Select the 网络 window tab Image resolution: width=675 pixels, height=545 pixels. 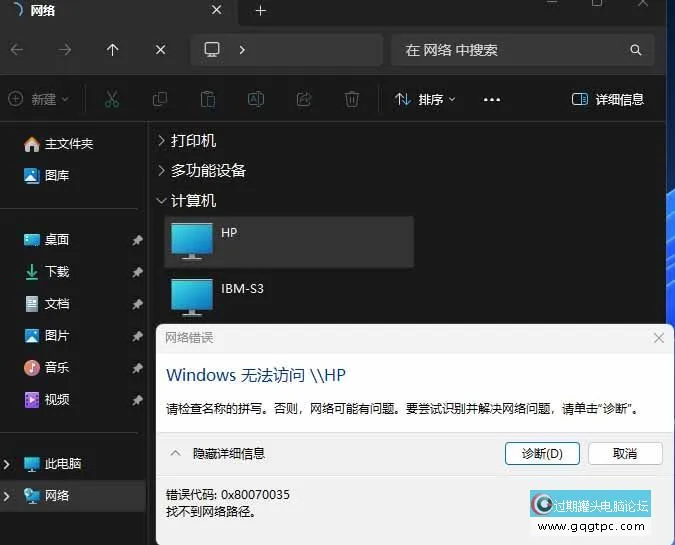[x=118, y=10]
